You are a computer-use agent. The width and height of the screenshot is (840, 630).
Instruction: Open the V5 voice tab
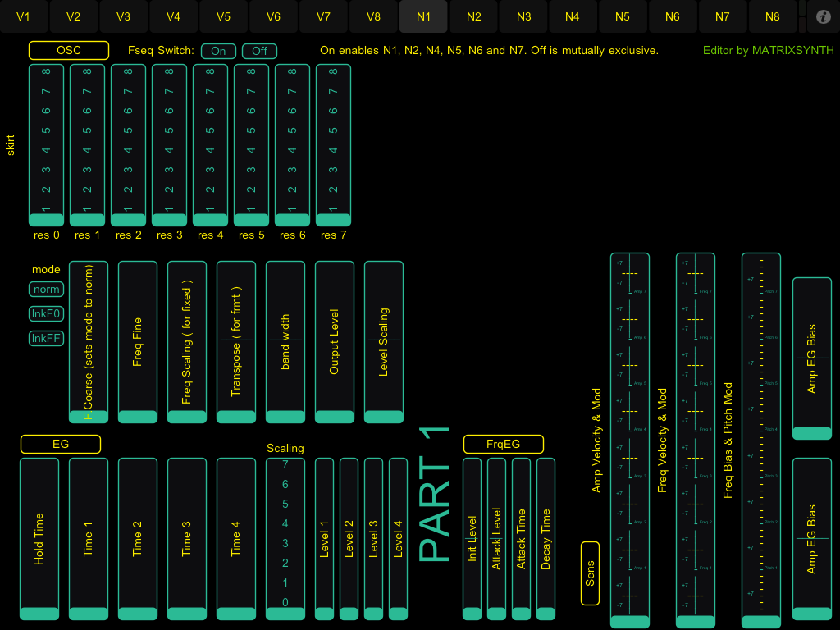tap(223, 16)
